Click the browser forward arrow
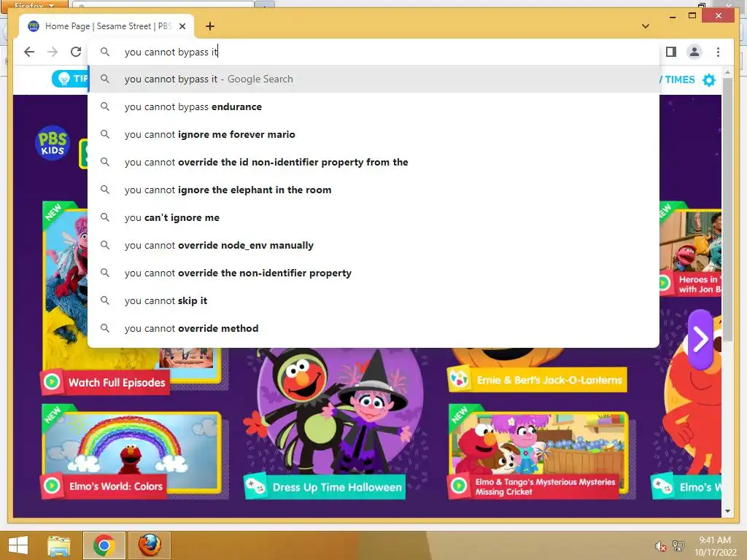Screen dimensions: 747x560 click(53, 52)
